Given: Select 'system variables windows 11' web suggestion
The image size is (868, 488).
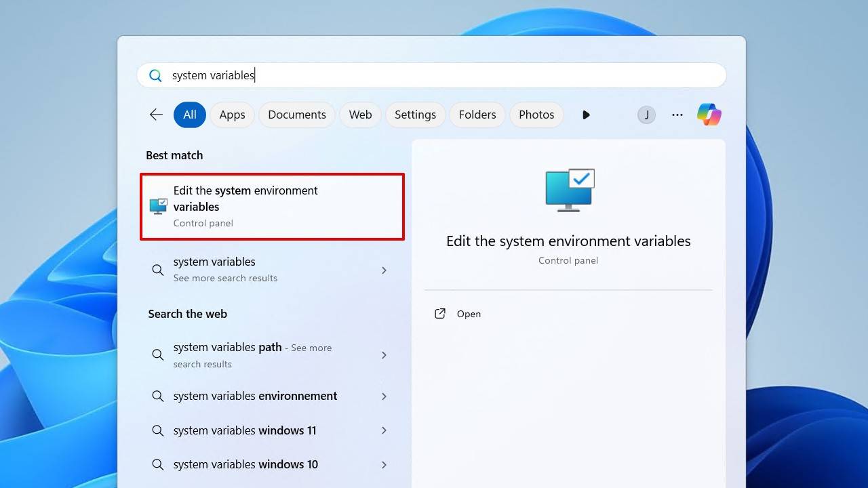Looking at the screenshot, I should (x=272, y=430).
